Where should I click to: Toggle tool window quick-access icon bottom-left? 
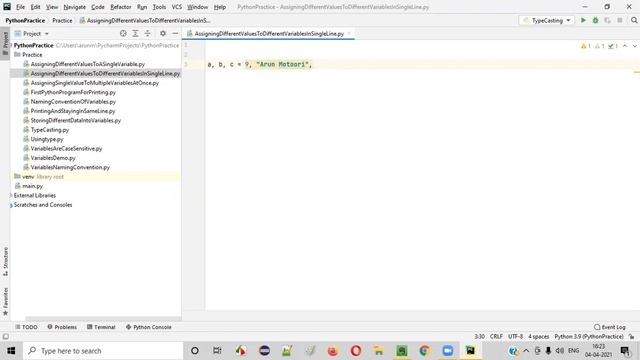click(x=5, y=336)
